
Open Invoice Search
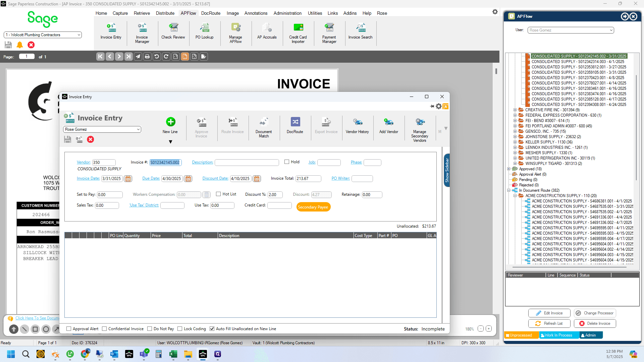tap(360, 32)
